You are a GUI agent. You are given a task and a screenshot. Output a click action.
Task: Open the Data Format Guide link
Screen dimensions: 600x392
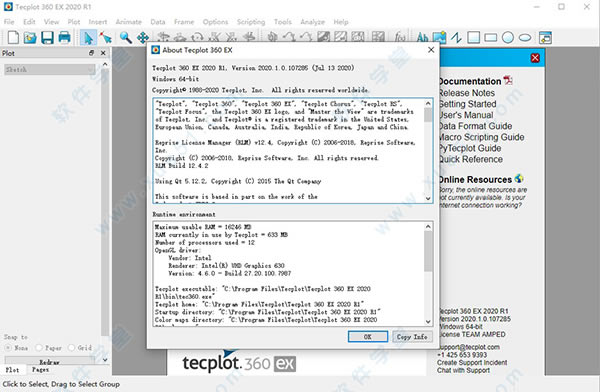[475, 126]
